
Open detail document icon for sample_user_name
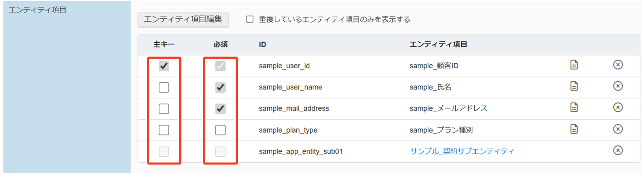tap(574, 87)
